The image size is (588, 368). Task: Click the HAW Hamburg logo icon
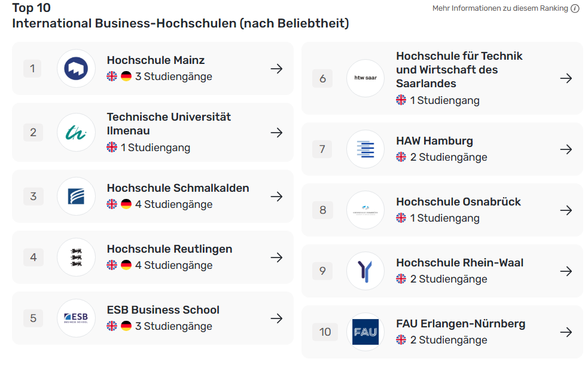coord(365,149)
